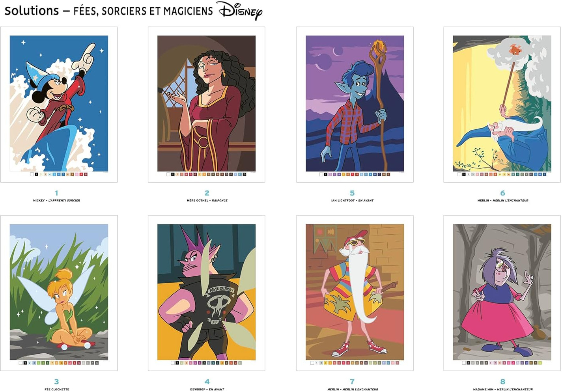562x392 pixels.
Task: Open the Mickey L'Apprenti Sorcier picture
Action: pyautogui.click(x=59, y=103)
